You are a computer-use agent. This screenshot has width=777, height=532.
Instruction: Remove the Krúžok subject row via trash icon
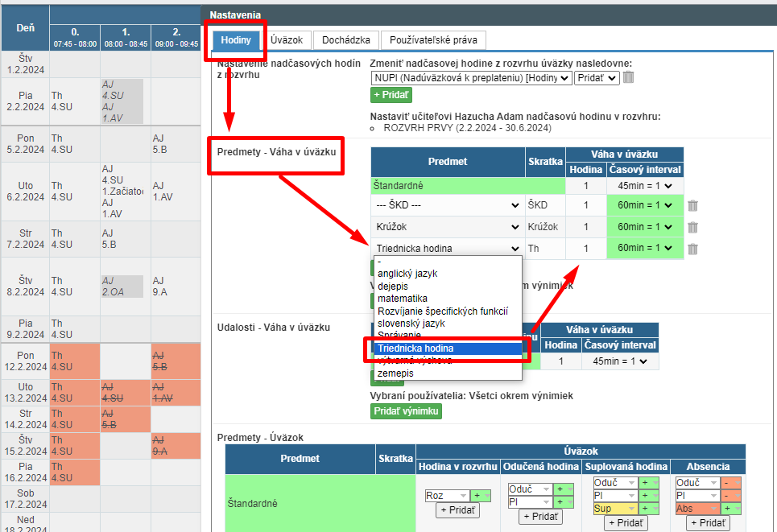[x=692, y=227]
